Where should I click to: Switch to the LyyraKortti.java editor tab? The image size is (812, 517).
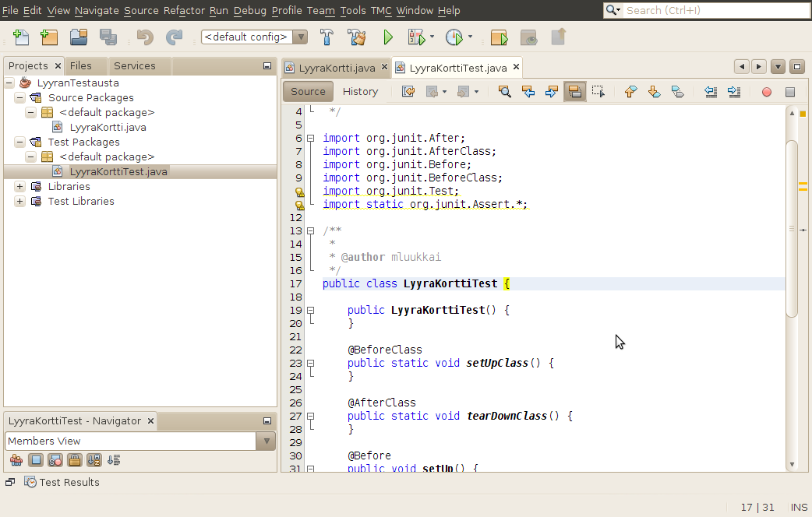point(336,68)
